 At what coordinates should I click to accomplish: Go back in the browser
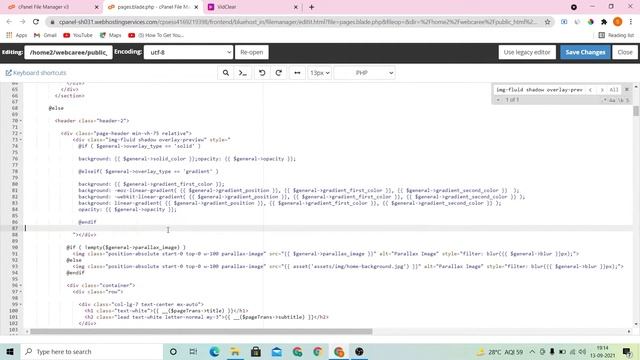point(9,22)
